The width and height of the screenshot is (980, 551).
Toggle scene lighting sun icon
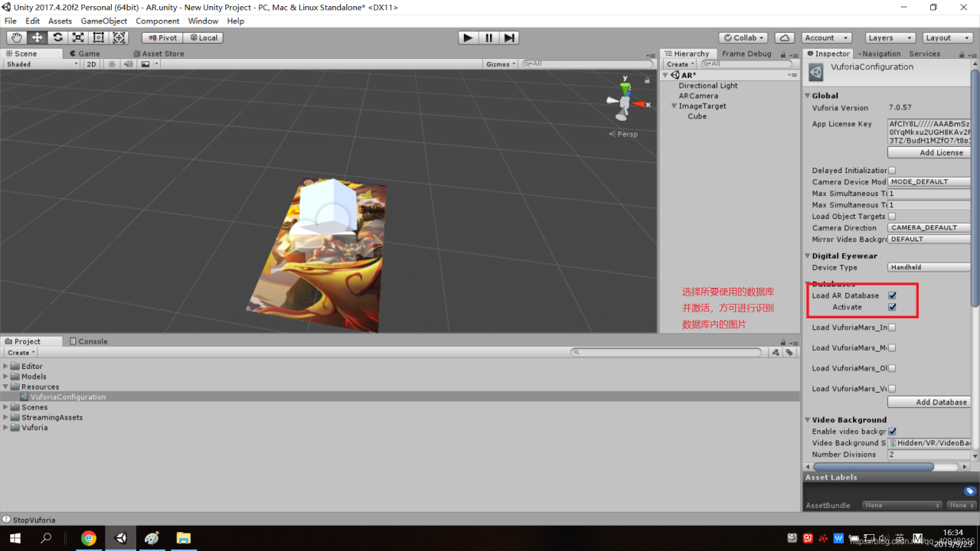112,64
